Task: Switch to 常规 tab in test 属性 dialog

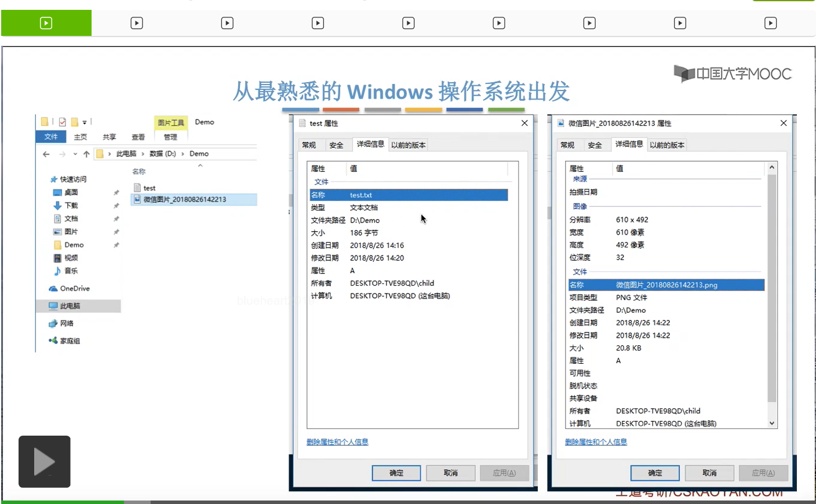Action: coord(309,145)
